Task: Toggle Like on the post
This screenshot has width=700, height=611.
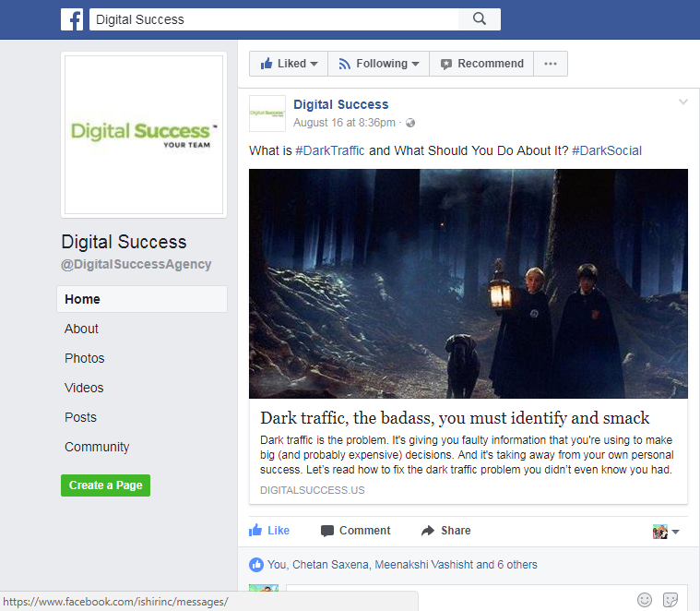Action: coord(269,531)
